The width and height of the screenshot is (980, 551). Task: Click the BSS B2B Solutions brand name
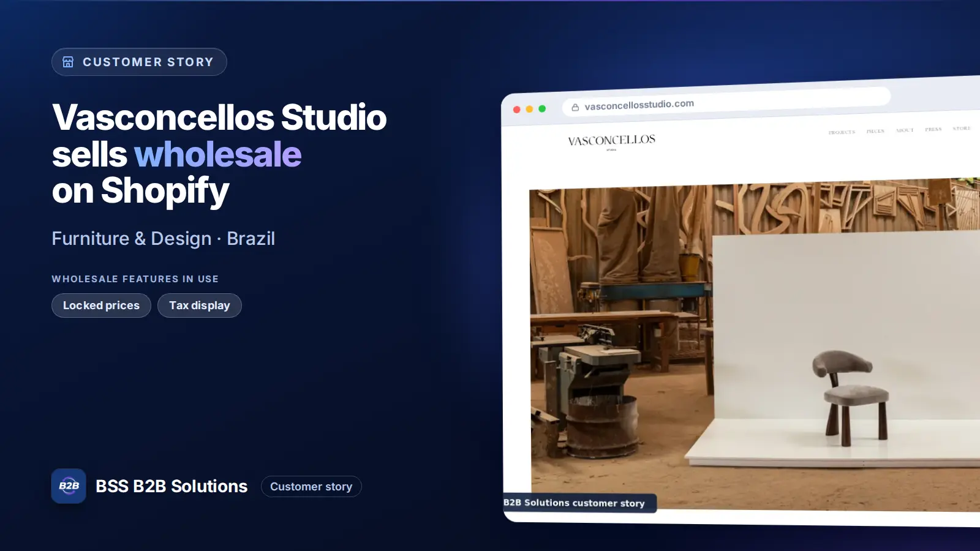tap(171, 486)
